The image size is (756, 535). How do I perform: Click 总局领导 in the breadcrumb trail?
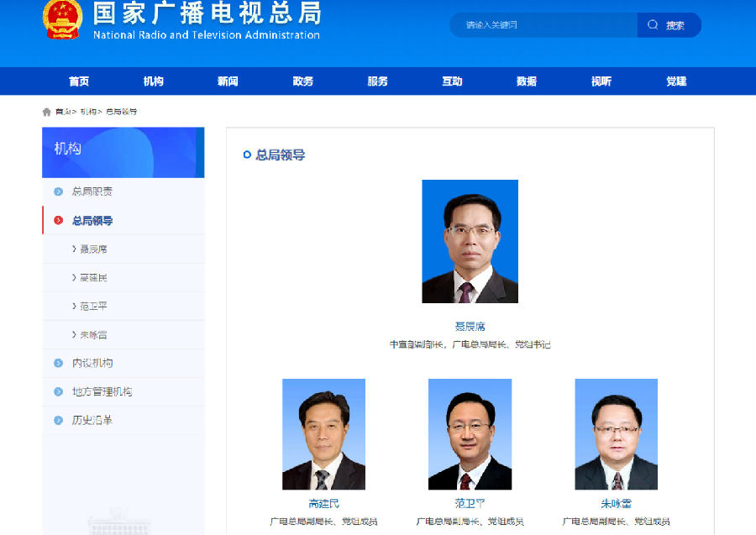tap(121, 112)
